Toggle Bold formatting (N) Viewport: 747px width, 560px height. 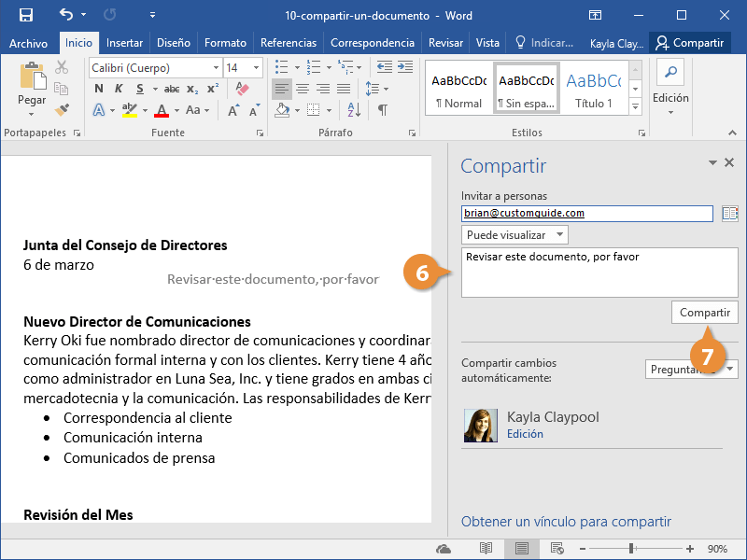pyautogui.click(x=99, y=89)
